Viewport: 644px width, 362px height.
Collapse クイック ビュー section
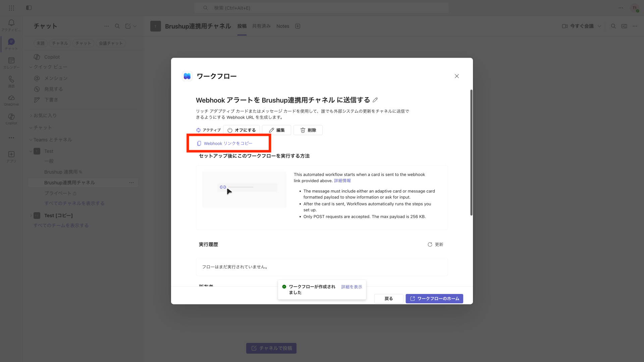coord(31,67)
